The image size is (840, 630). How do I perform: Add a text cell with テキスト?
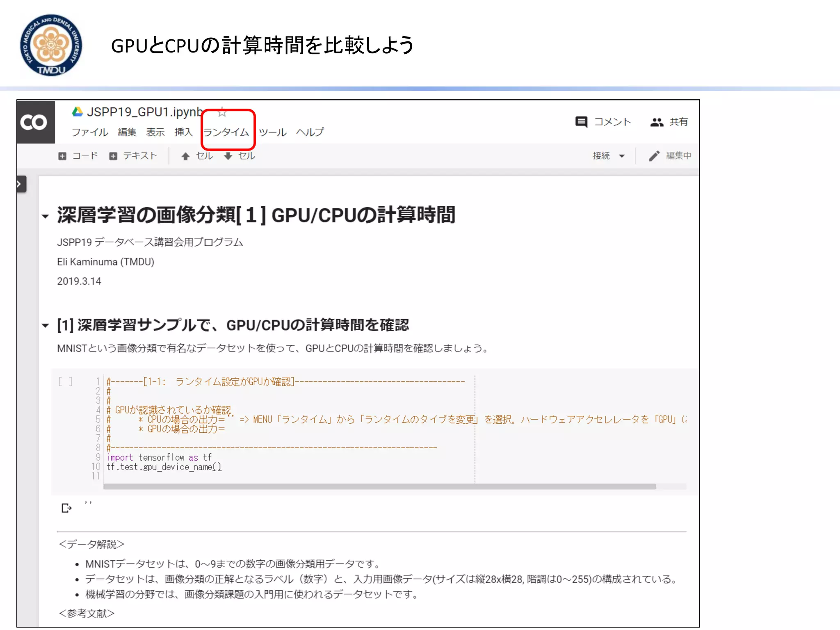pyautogui.click(x=133, y=156)
